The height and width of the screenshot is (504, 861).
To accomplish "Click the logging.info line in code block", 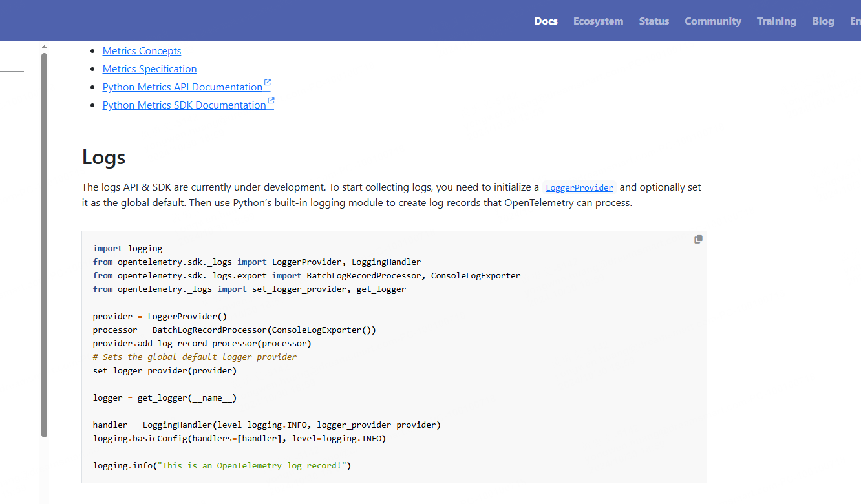I will 221,465.
